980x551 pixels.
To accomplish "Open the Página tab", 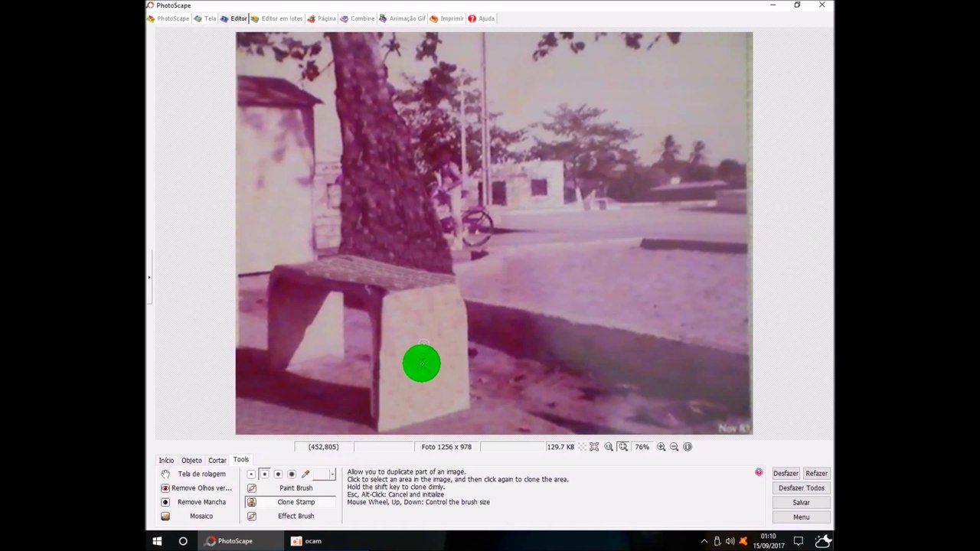I will tap(322, 18).
